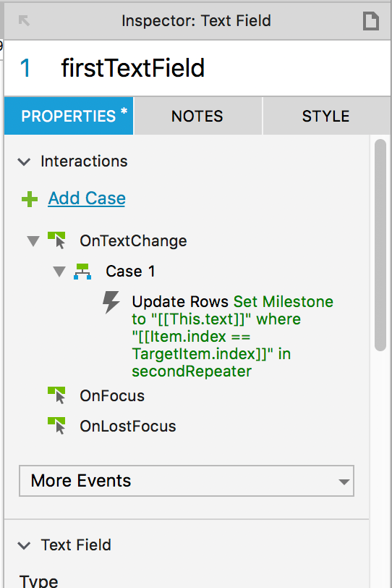Collapse the Case 1 disclosure triangle
The width and height of the screenshot is (392, 588).
click(x=59, y=272)
